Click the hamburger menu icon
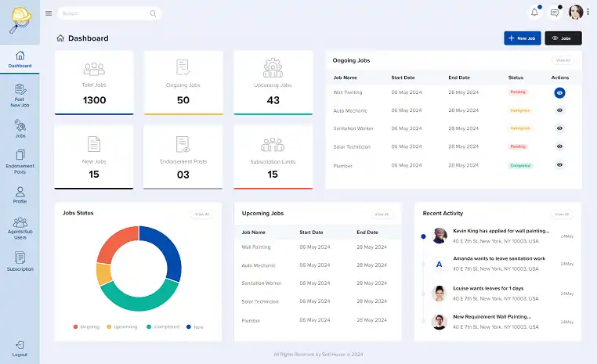Viewport: 597px width, 364px height. coord(49,13)
